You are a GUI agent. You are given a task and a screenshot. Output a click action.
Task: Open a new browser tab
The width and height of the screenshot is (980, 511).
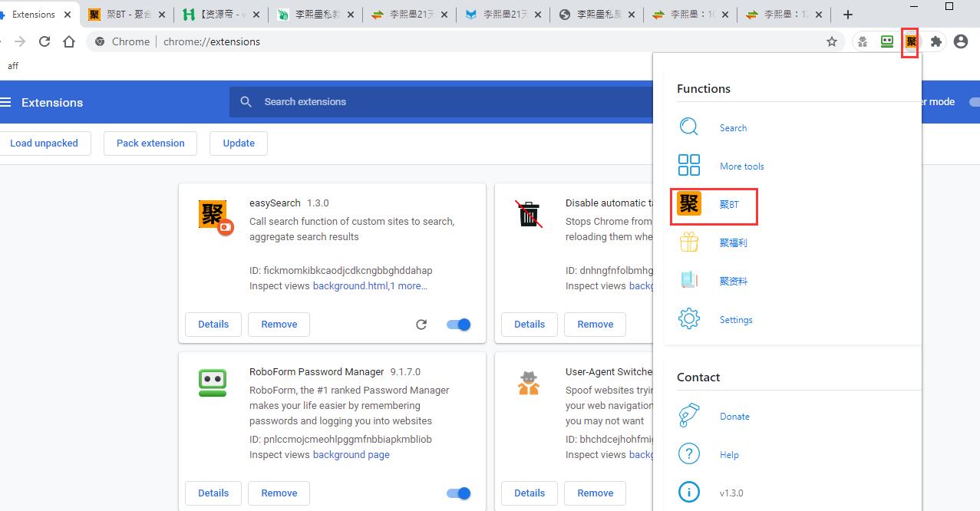click(847, 15)
